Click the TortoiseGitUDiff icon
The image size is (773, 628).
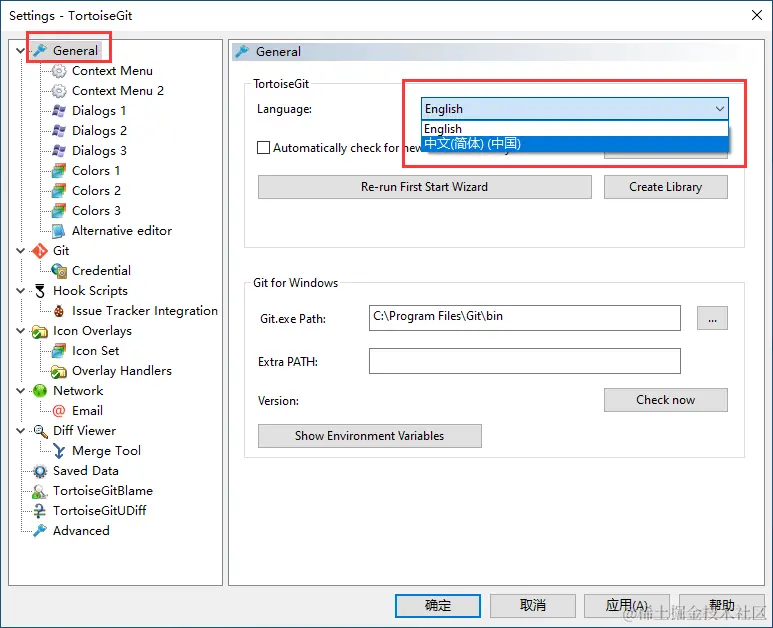tap(40, 511)
